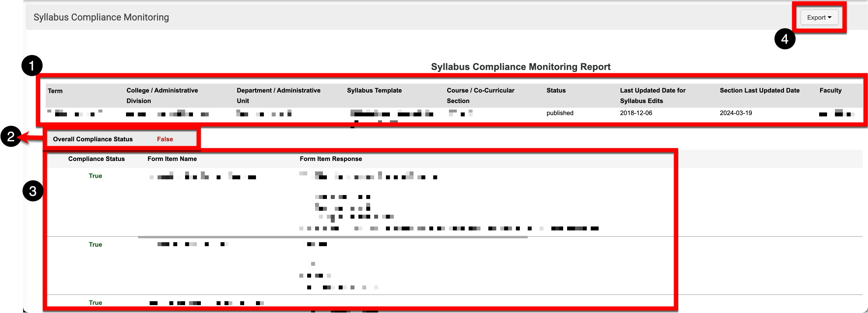Open the Export dropdown menu
Image resolution: width=868 pixels, height=313 pixels.
point(819,18)
